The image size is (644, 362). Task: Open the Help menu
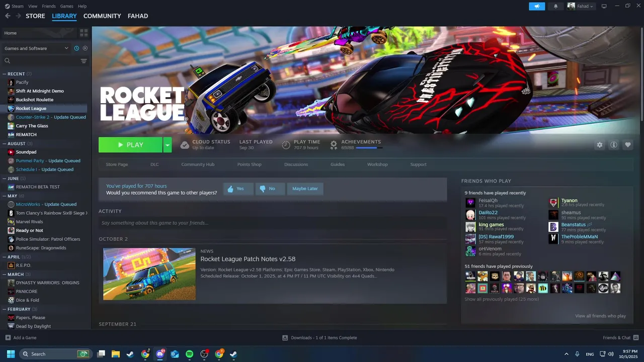tap(82, 6)
